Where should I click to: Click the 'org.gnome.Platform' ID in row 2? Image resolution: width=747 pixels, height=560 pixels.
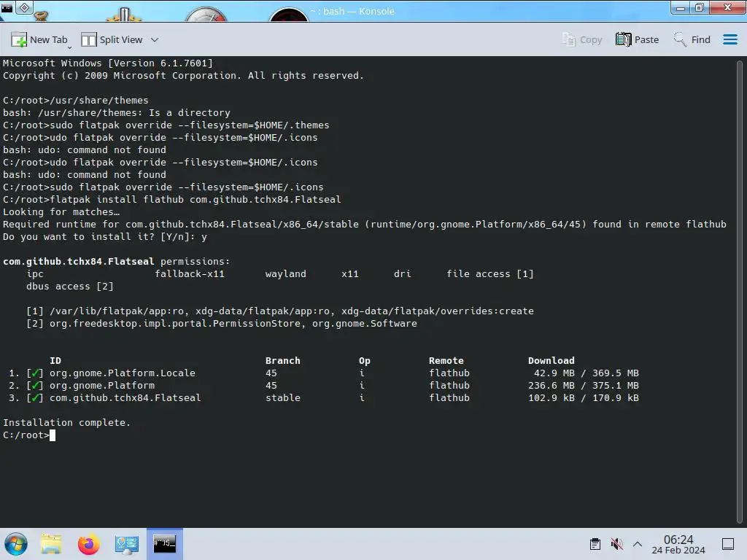pyautogui.click(x=102, y=386)
